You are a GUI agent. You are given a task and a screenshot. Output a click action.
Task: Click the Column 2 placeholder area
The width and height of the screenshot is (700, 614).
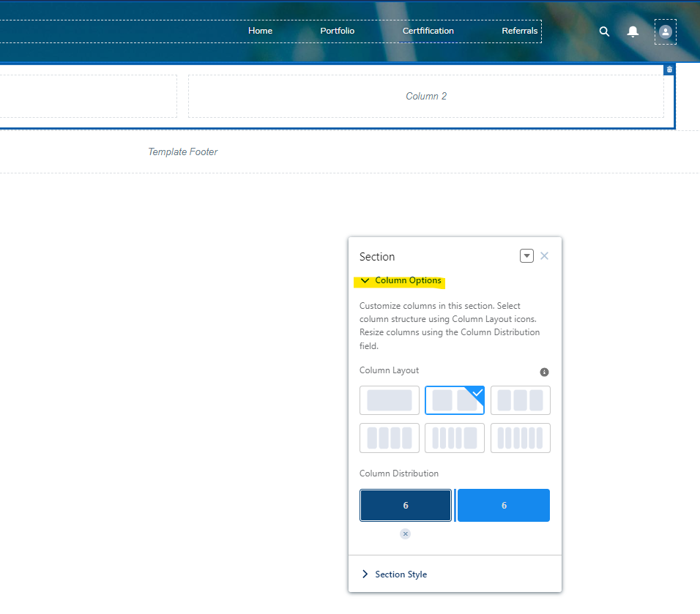[x=426, y=96]
